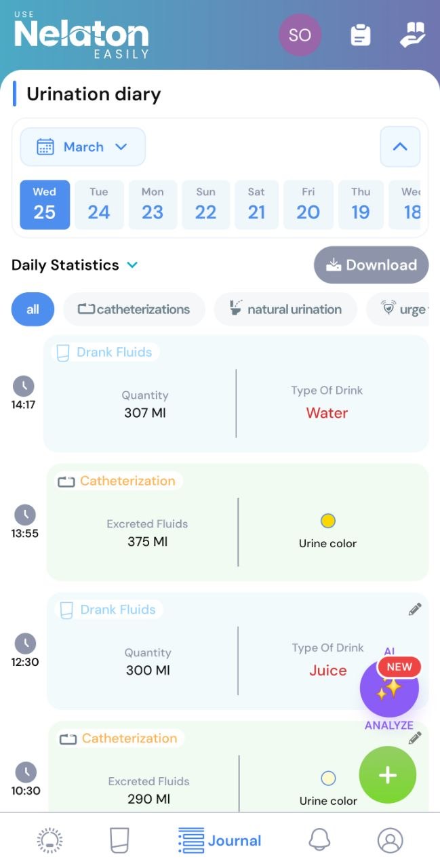
Task: Tap the green plus button to add entry
Action: point(387,775)
